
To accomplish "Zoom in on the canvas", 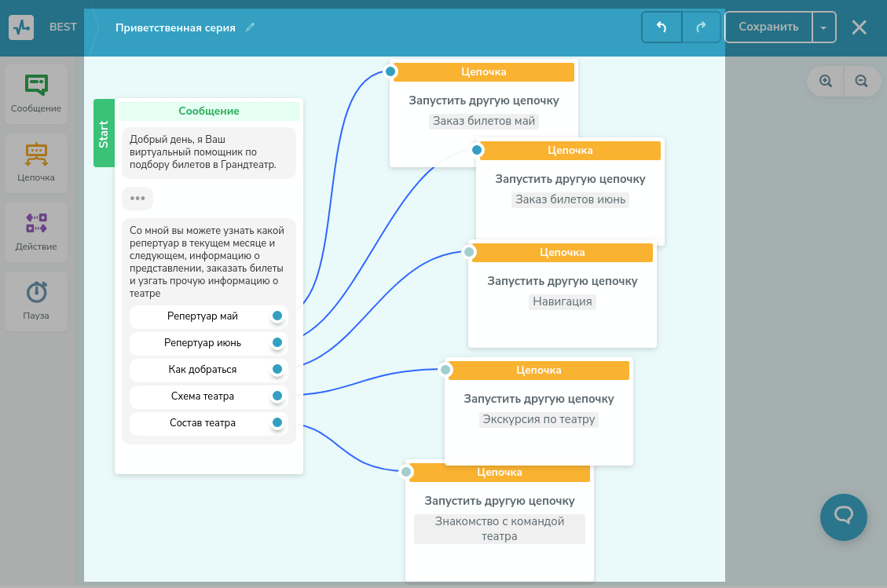I will (x=826, y=81).
